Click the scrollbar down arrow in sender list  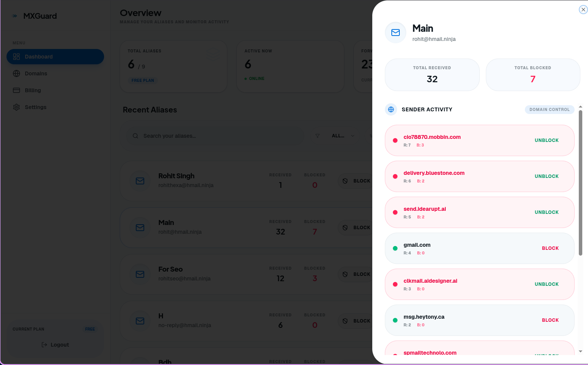coord(580,351)
